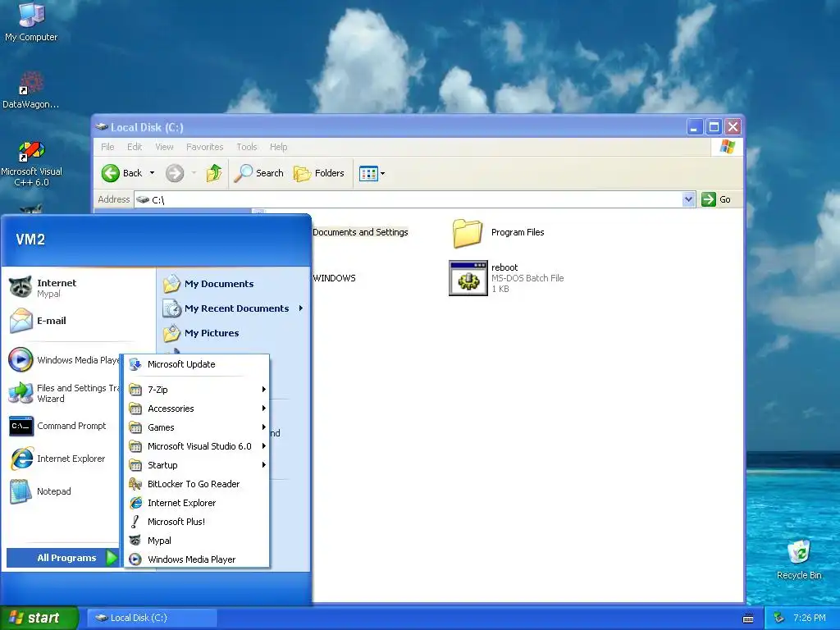840x630 pixels.
Task: Launch BitLocker To Go Reader
Action: click(x=196, y=484)
